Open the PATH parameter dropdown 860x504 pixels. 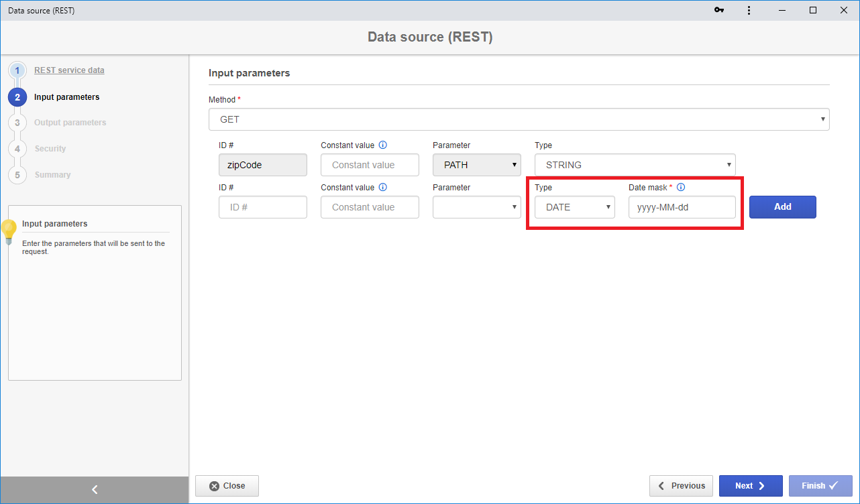[477, 165]
